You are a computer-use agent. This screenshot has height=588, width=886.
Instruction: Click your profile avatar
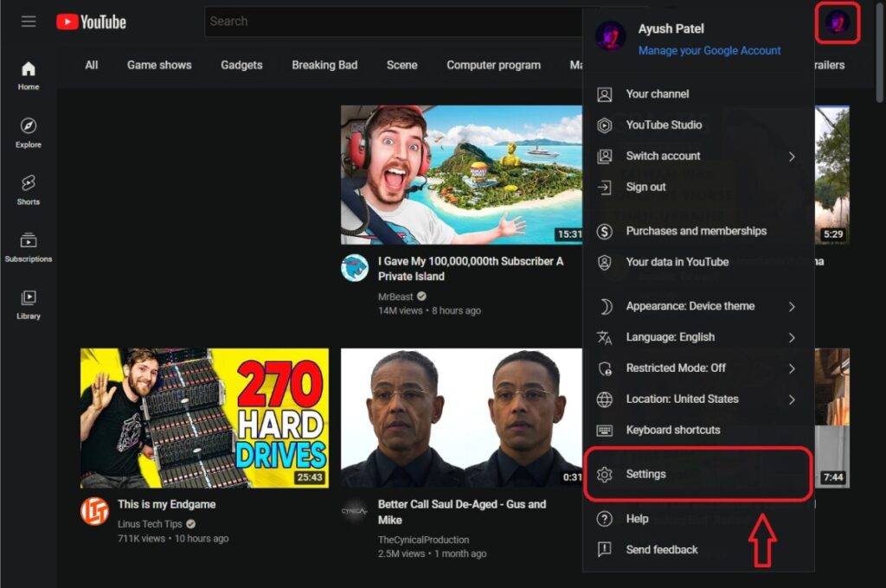(837, 23)
